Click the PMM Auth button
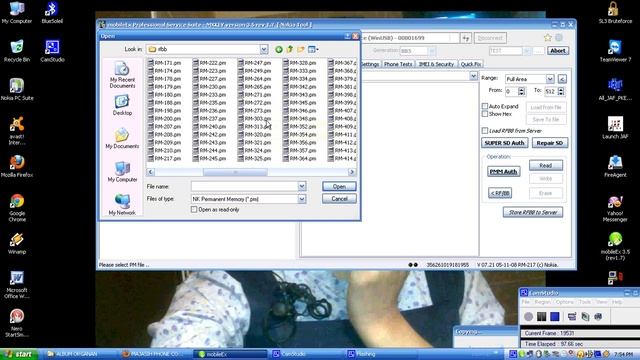This screenshot has width=640, height=360. pyautogui.click(x=503, y=172)
